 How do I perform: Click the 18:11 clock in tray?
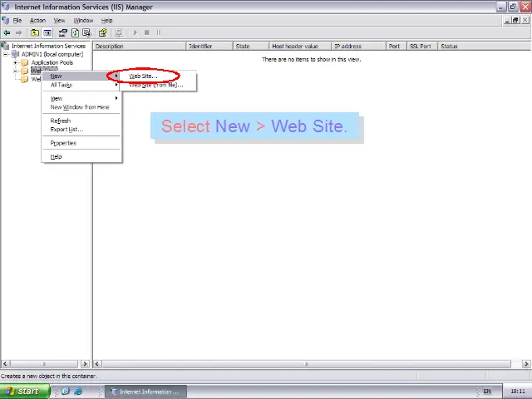pyautogui.click(x=518, y=392)
